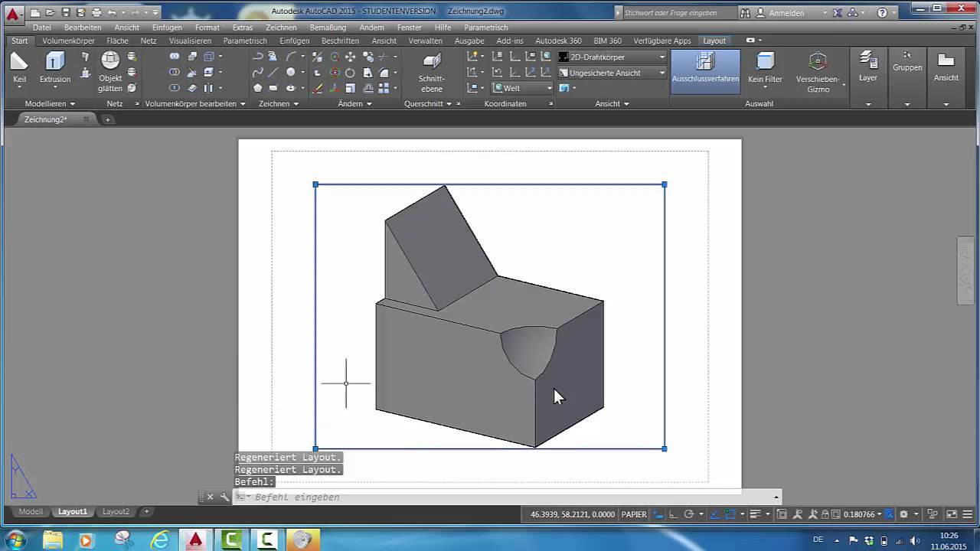Expand the Querschnitt panel
Screen dimensions: 980x551
[428, 103]
